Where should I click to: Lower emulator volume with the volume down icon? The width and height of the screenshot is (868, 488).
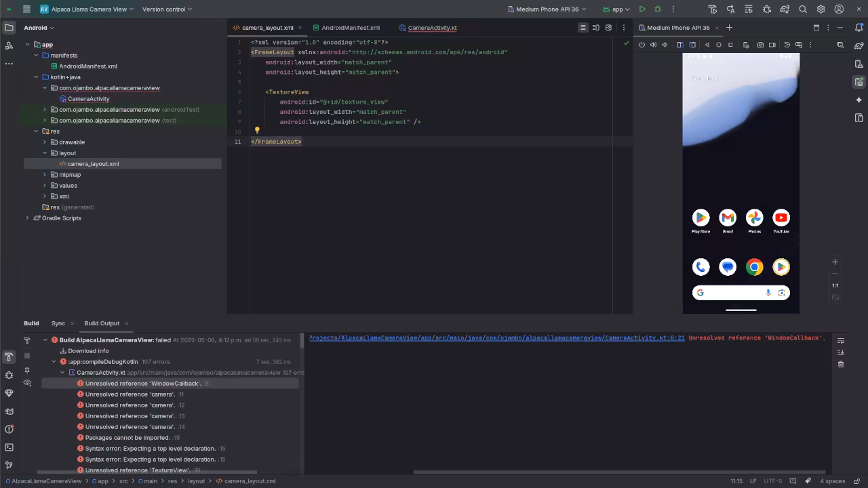pos(665,45)
